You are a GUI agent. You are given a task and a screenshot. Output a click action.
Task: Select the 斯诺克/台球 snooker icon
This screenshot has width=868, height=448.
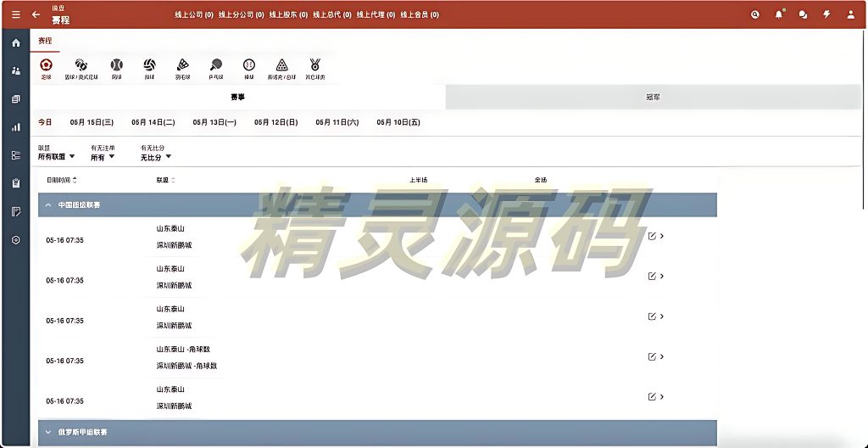pyautogui.click(x=281, y=69)
